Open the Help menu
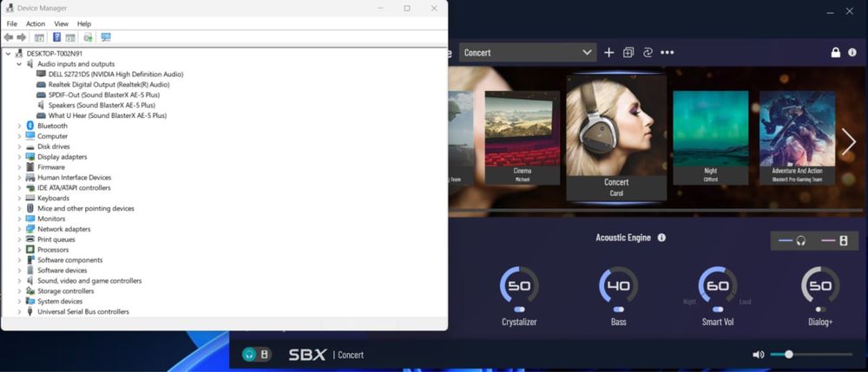868x372 pixels. pos(84,23)
